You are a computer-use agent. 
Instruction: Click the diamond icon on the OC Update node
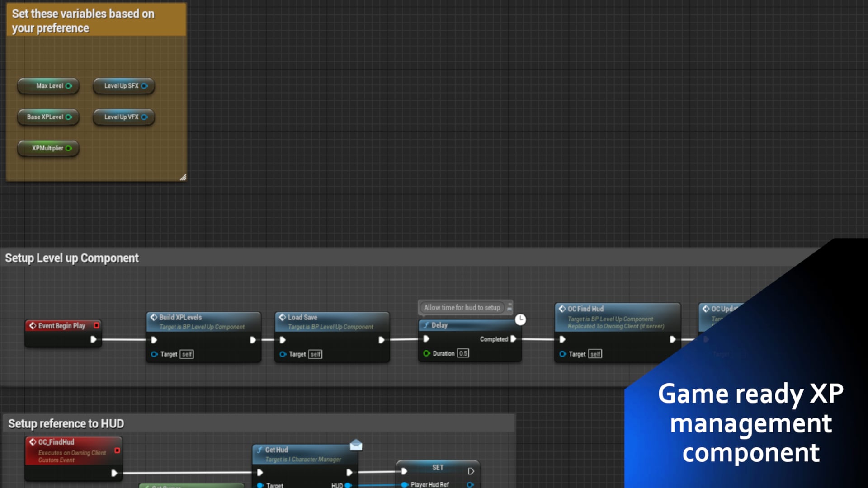click(x=706, y=309)
